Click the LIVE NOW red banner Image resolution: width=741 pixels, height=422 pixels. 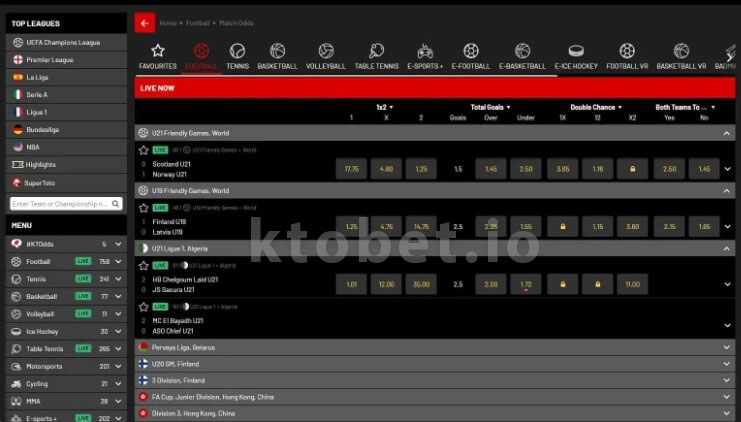(435, 88)
